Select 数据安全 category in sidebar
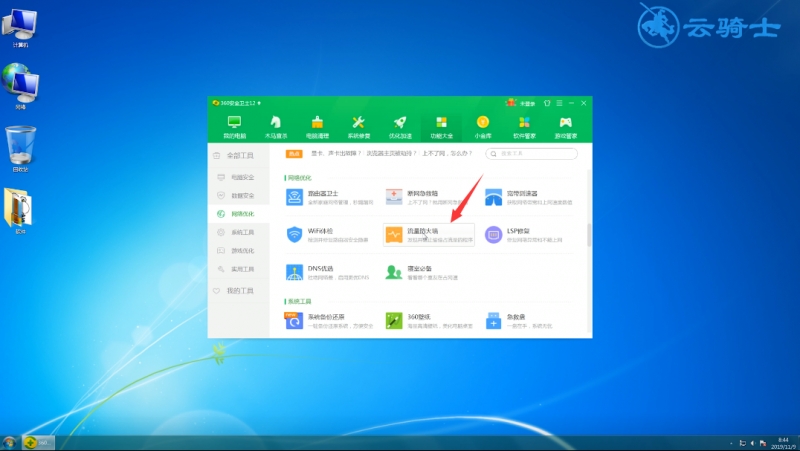The height and width of the screenshot is (451, 800). 239,195
